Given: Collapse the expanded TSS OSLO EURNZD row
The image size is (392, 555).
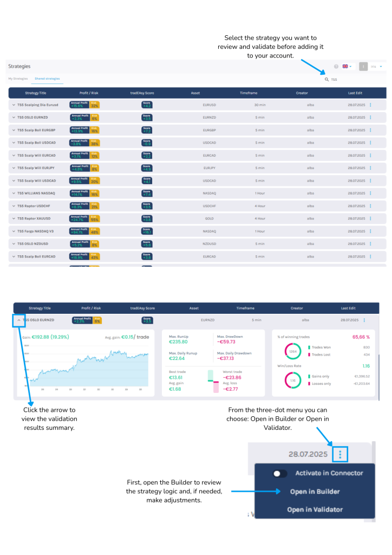Looking at the screenshot, I should pyautogui.click(x=18, y=320).
